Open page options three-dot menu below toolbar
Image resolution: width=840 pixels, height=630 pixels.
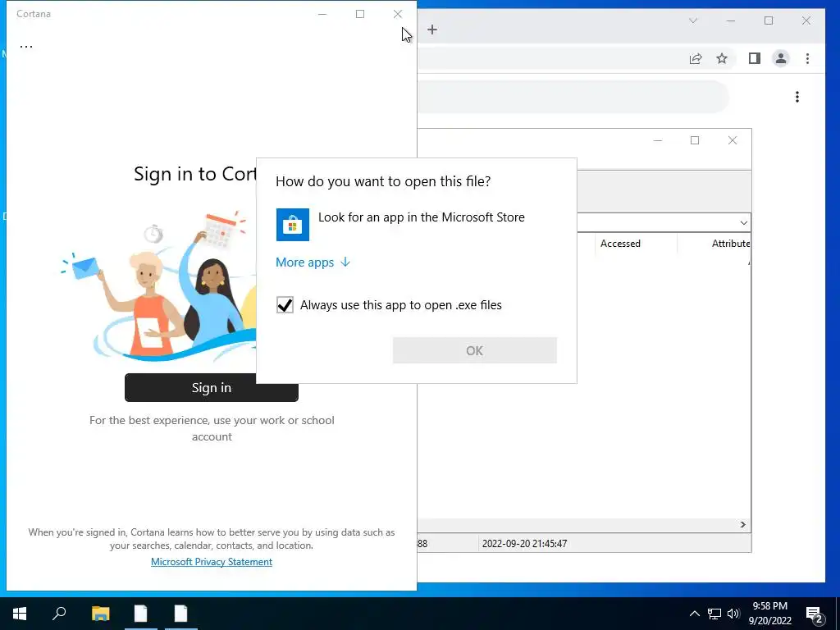(x=797, y=97)
